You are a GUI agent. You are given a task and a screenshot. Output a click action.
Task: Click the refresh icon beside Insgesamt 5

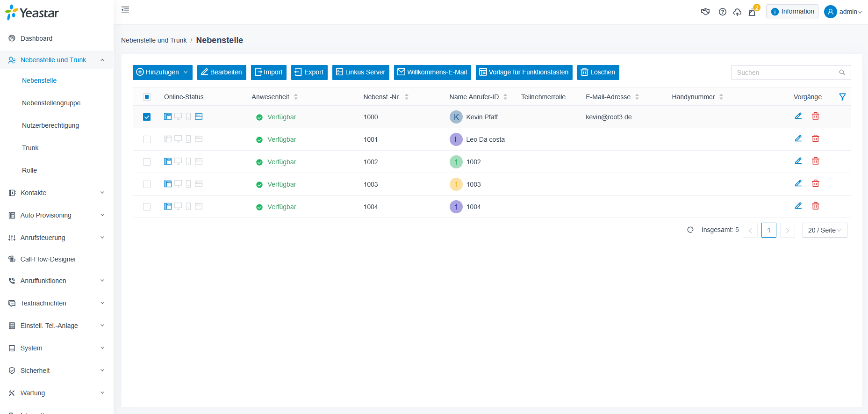click(x=690, y=230)
